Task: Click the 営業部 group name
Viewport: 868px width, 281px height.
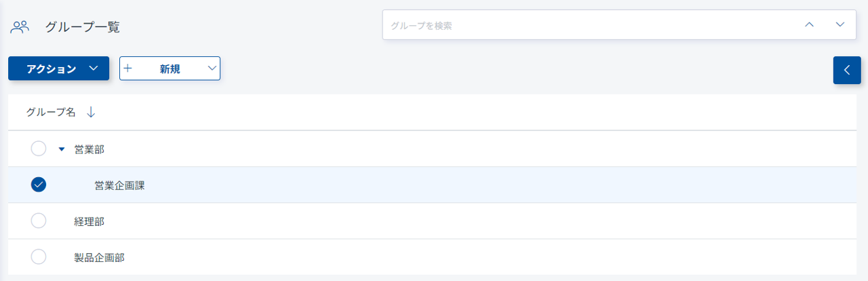Action: pyautogui.click(x=89, y=149)
